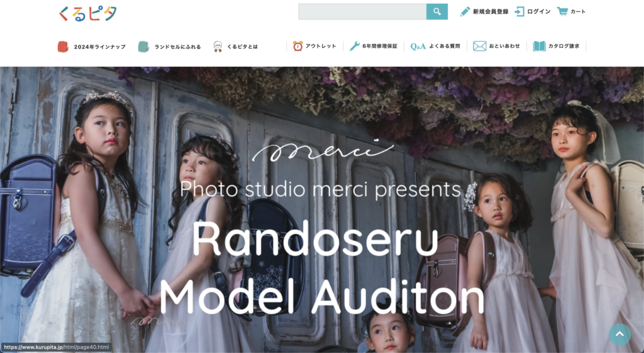The image size is (644, 353).
Task: Click the login door icon
Action: coord(519,11)
